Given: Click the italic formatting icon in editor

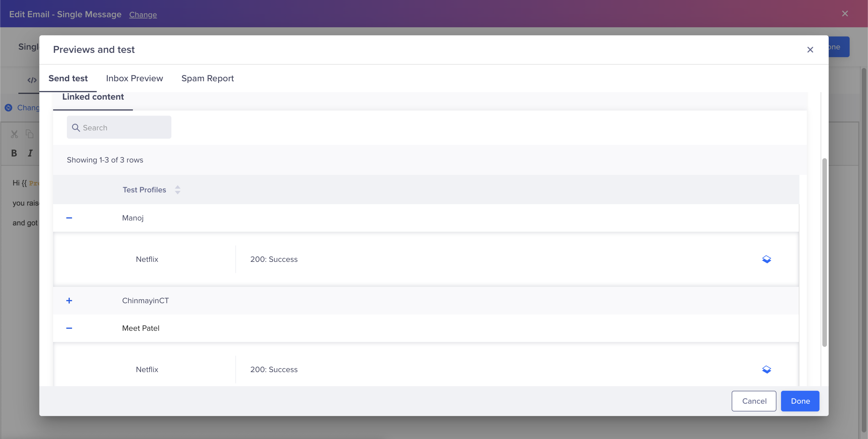Looking at the screenshot, I should point(30,153).
